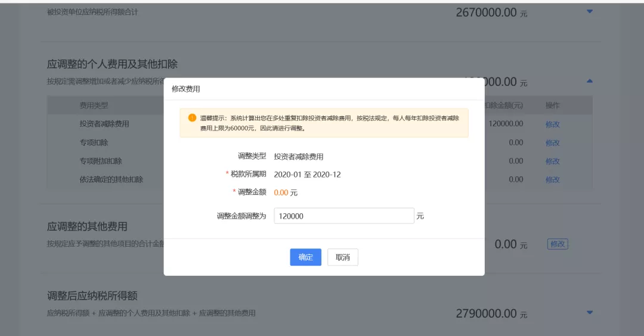Click the orange warning icon in the tip banner

tap(192, 118)
